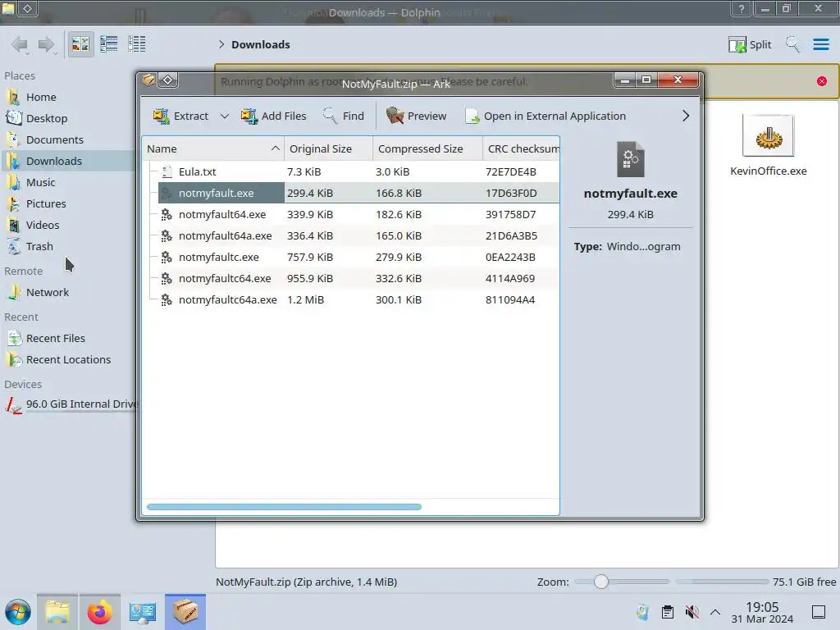Open Recent Locations in sidebar

[67, 360]
